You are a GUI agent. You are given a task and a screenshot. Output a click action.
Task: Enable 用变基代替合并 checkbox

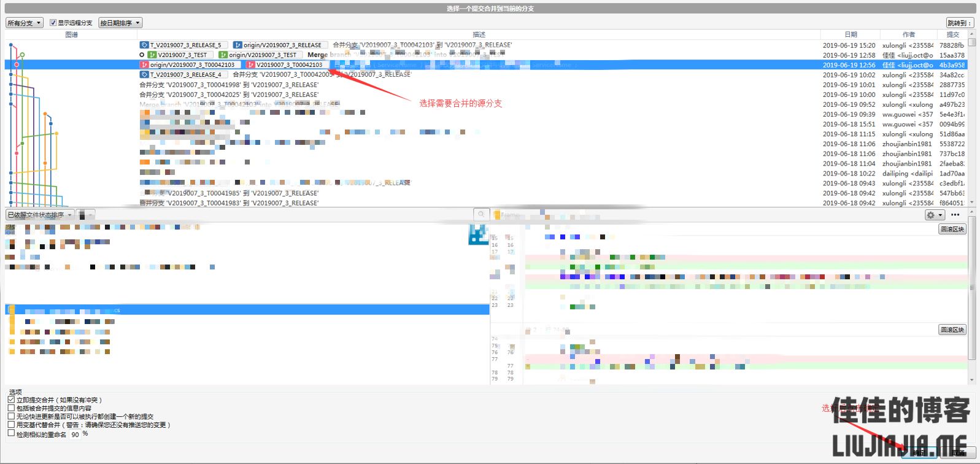tap(12, 424)
